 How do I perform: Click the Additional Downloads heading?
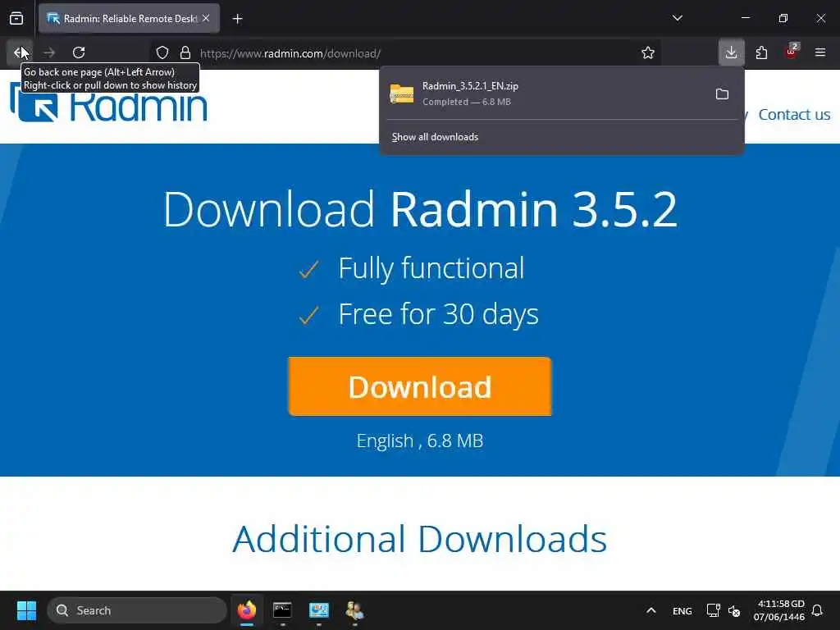(x=420, y=539)
